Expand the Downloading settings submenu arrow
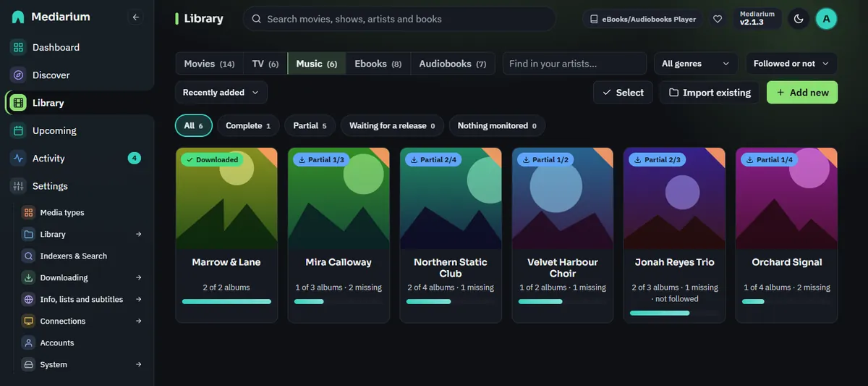Image resolution: width=868 pixels, height=386 pixels. point(139,277)
